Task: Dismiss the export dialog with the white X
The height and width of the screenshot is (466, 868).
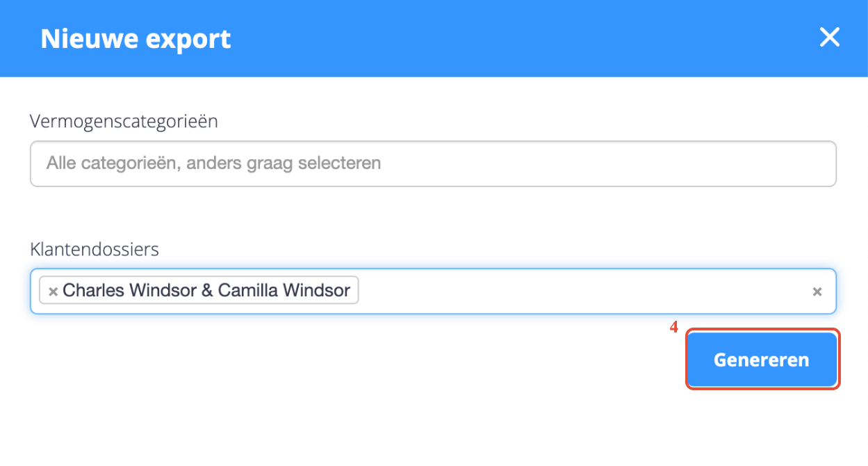Action: pos(830,38)
